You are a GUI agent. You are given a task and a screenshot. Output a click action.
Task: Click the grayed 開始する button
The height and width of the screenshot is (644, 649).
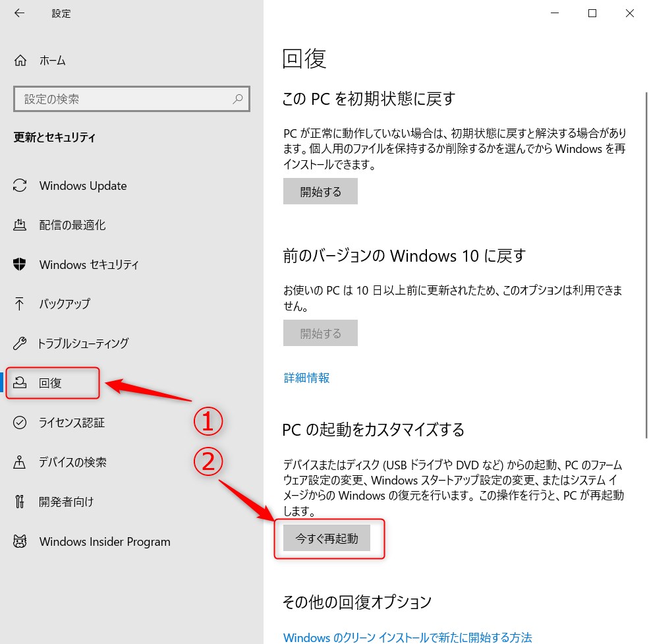[x=320, y=333]
